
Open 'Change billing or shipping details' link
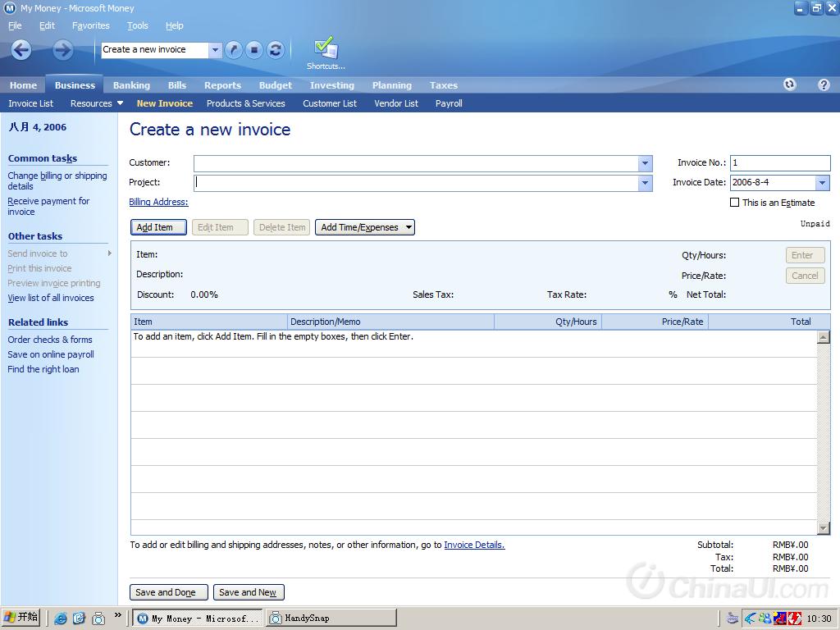pyautogui.click(x=57, y=180)
